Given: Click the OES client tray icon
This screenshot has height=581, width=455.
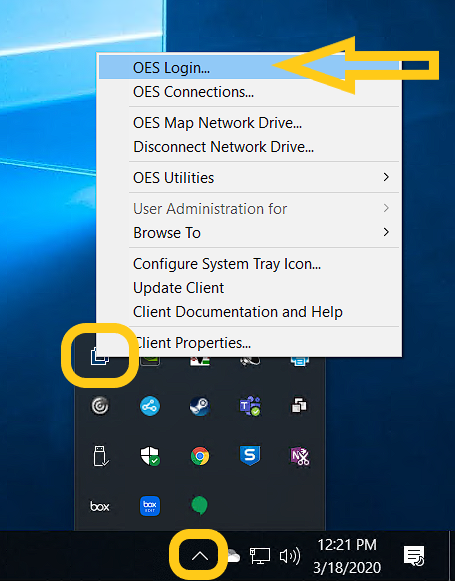Looking at the screenshot, I should 100,356.
